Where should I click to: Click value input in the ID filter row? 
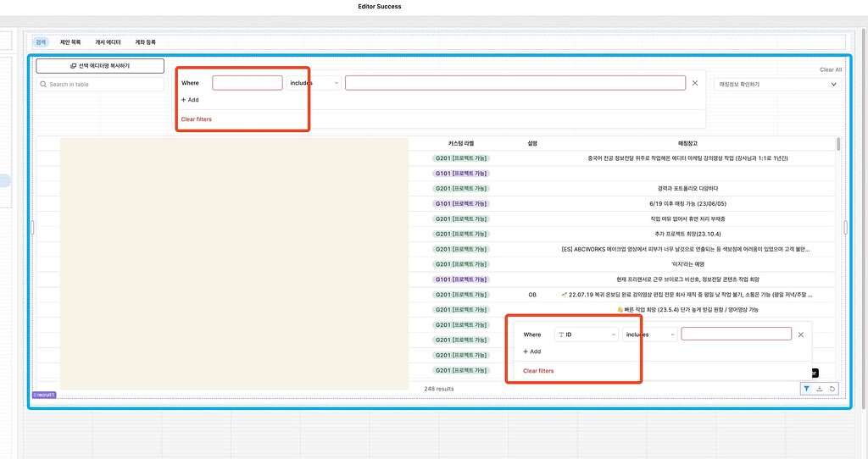click(737, 334)
